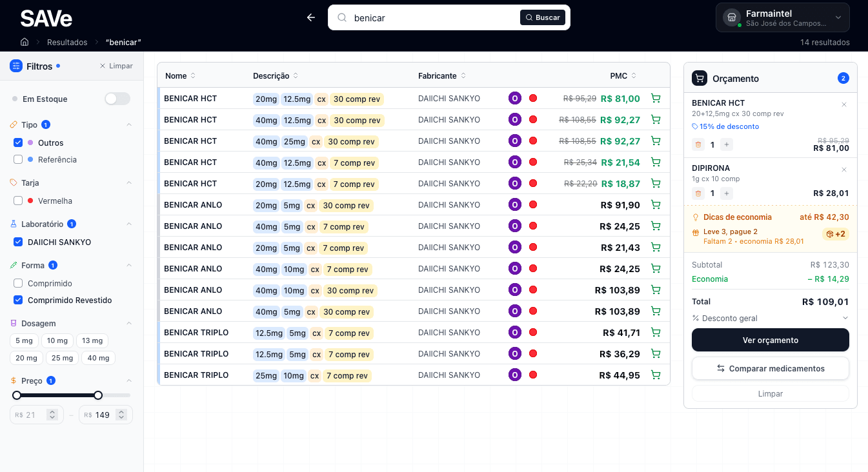The height and width of the screenshot is (472, 868).
Task: Collapse the Dosagem filter section
Action: point(128,323)
